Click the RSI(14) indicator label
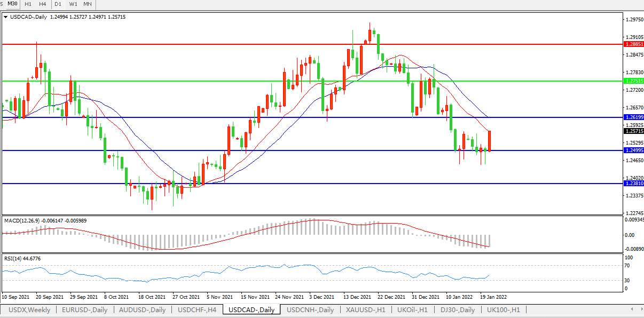 click(13, 259)
